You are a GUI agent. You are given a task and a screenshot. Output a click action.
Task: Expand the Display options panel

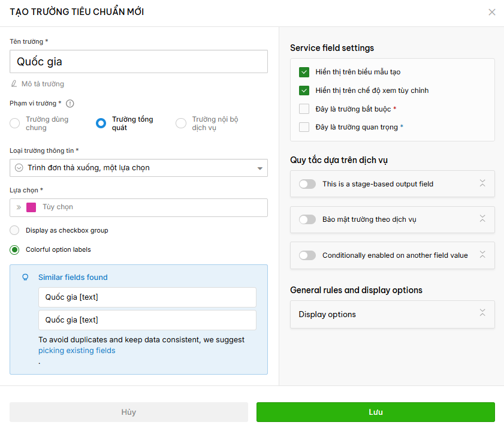pos(482,313)
